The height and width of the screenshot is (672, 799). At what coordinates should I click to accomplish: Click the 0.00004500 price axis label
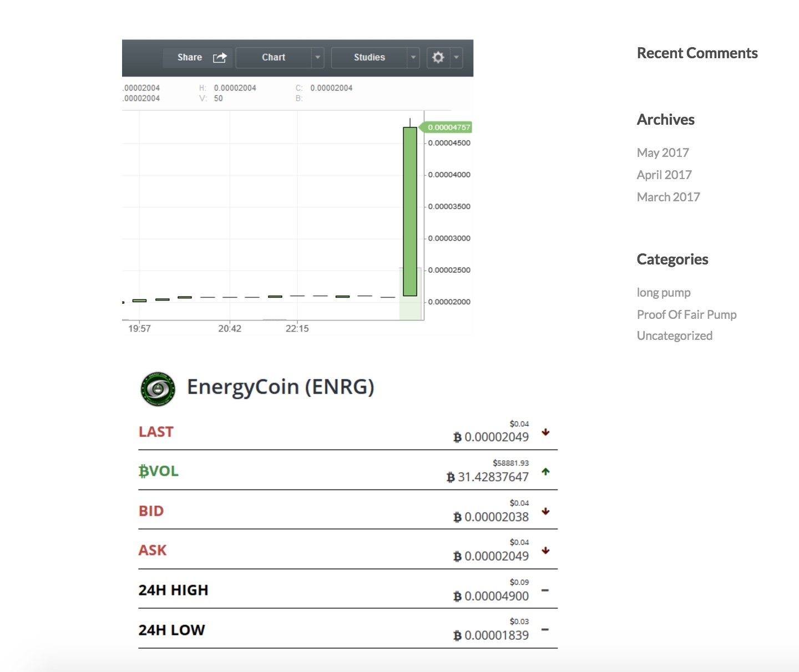click(449, 143)
